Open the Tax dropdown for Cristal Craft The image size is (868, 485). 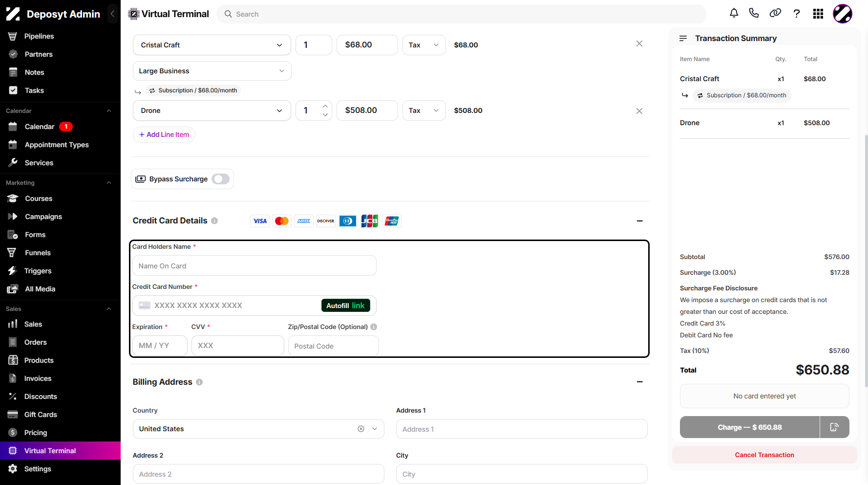424,45
